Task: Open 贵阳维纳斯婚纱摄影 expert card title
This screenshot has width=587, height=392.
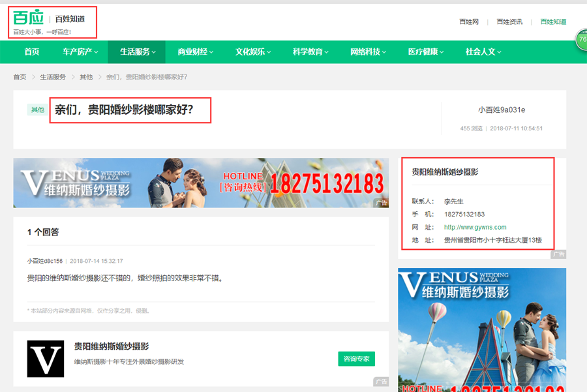Action: point(111,346)
